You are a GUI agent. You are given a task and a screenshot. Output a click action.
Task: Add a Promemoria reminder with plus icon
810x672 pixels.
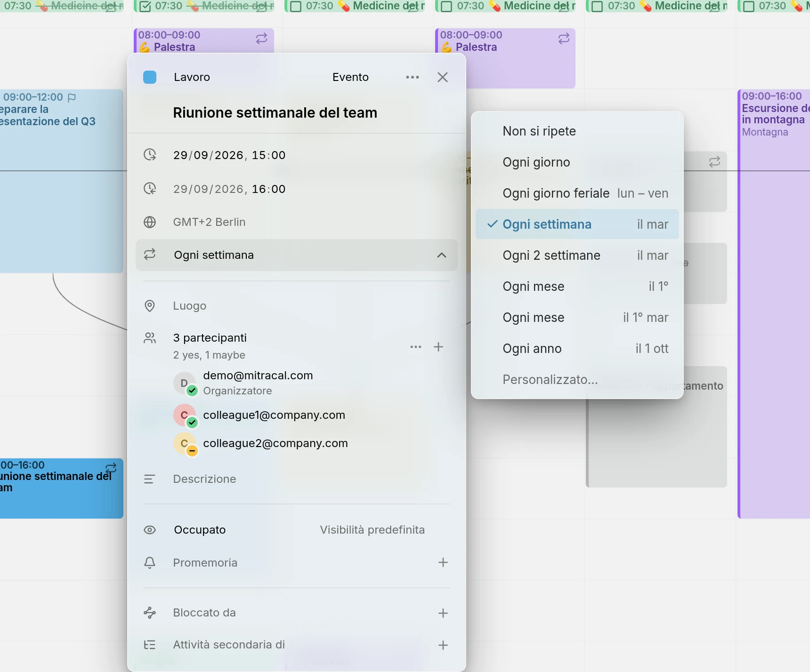click(443, 562)
